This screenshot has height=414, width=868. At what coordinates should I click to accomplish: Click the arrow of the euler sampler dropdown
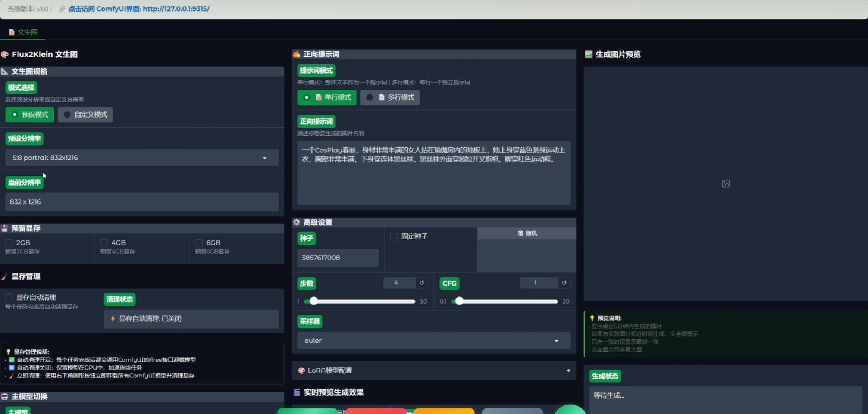click(557, 341)
